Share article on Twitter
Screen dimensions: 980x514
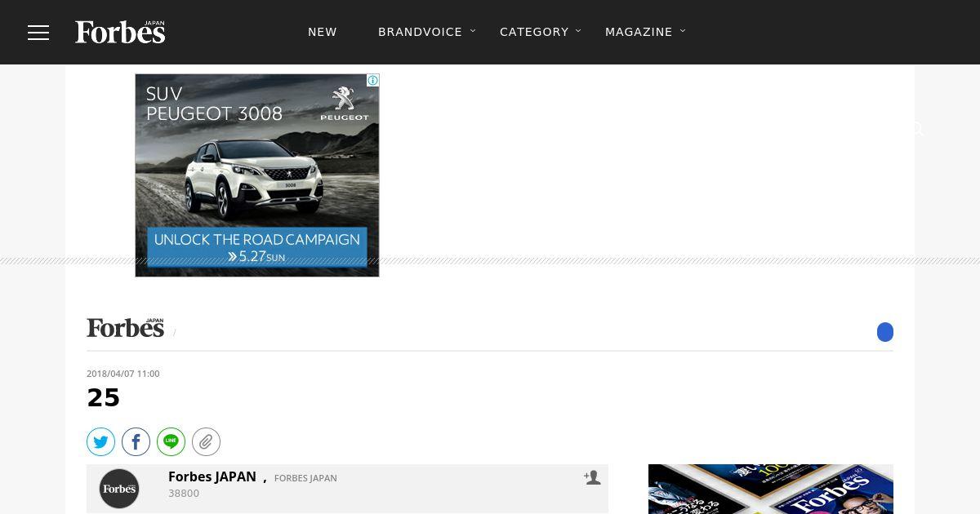pos(100,442)
